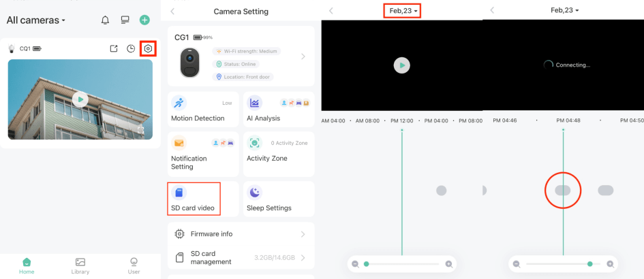Click the timeline zoom slider handle
The height and width of the screenshot is (279, 644).
pyautogui.click(x=367, y=264)
